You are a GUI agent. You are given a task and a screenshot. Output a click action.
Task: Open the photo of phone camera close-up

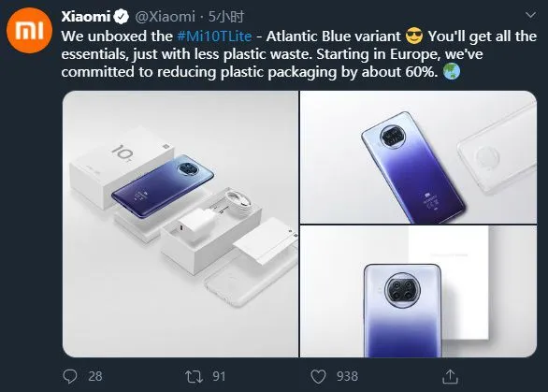(x=418, y=292)
